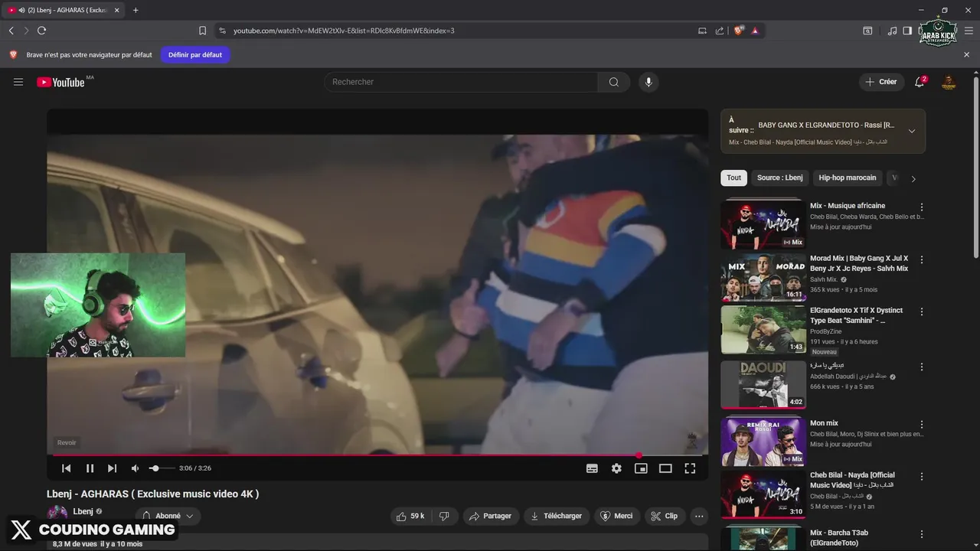Click the page vertical scrollbar

coord(975,166)
